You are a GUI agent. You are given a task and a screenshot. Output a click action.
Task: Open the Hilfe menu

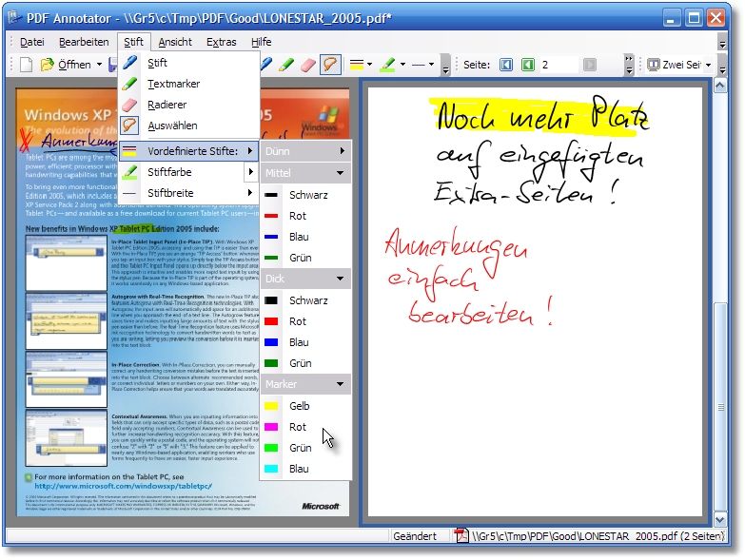point(262,42)
